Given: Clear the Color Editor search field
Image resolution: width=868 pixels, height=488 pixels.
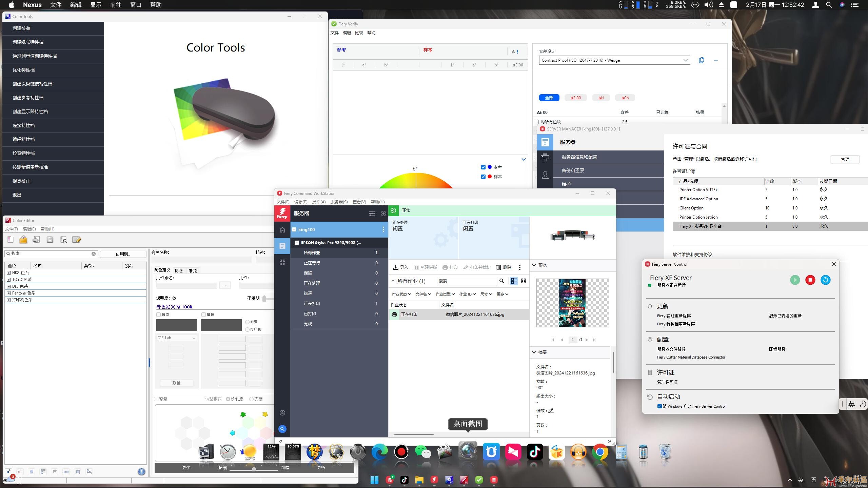Looking at the screenshot, I should click(x=94, y=254).
